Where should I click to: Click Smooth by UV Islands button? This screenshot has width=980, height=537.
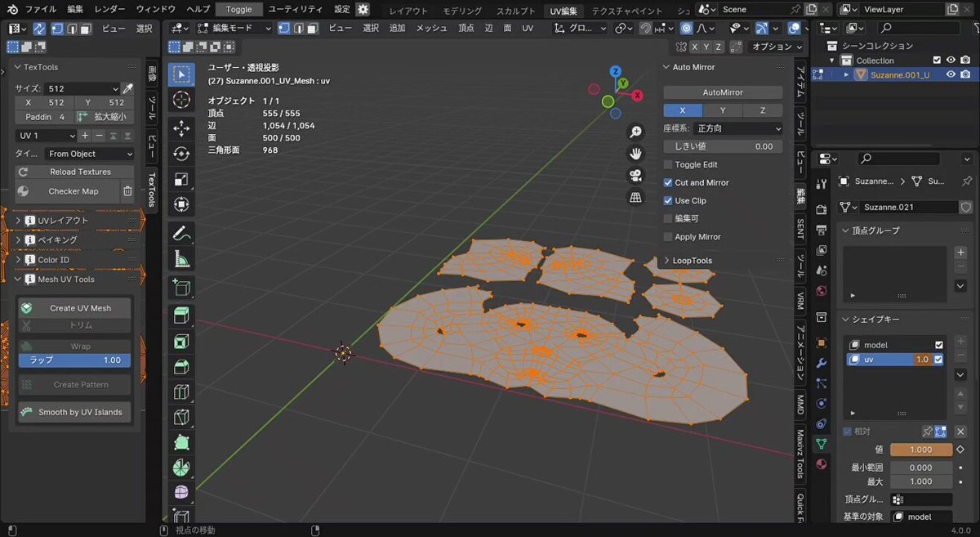coord(75,412)
